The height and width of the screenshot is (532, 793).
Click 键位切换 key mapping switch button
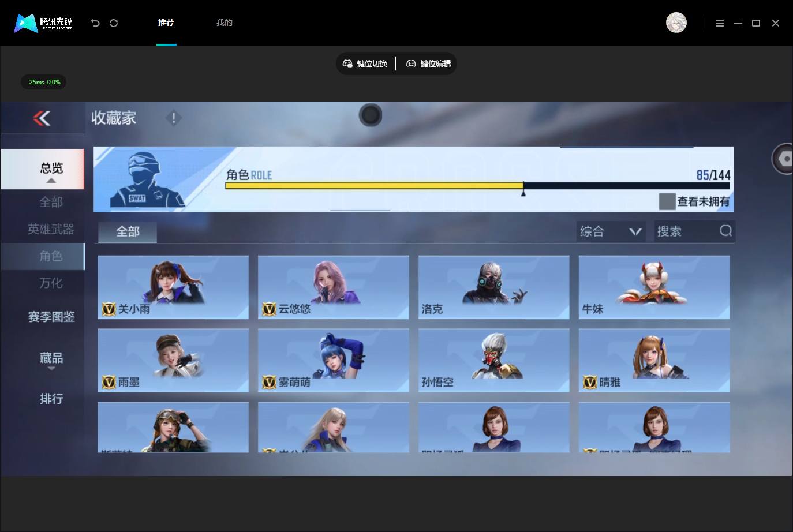(365, 63)
